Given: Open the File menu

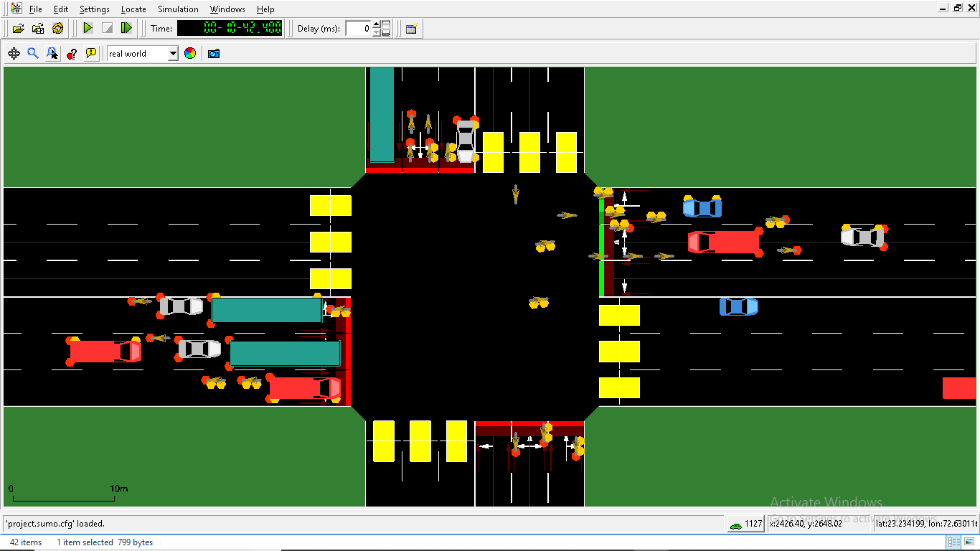Looking at the screenshot, I should point(36,9).
